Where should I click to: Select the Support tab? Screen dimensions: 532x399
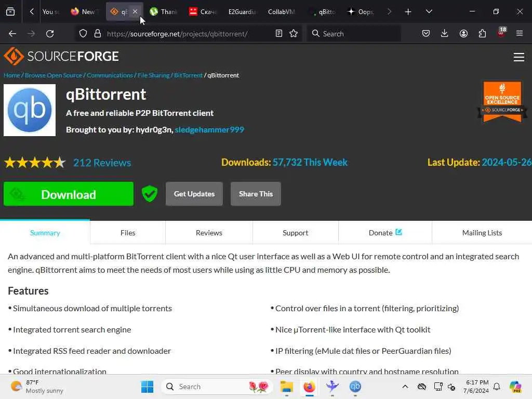click(x=296, y=233)
